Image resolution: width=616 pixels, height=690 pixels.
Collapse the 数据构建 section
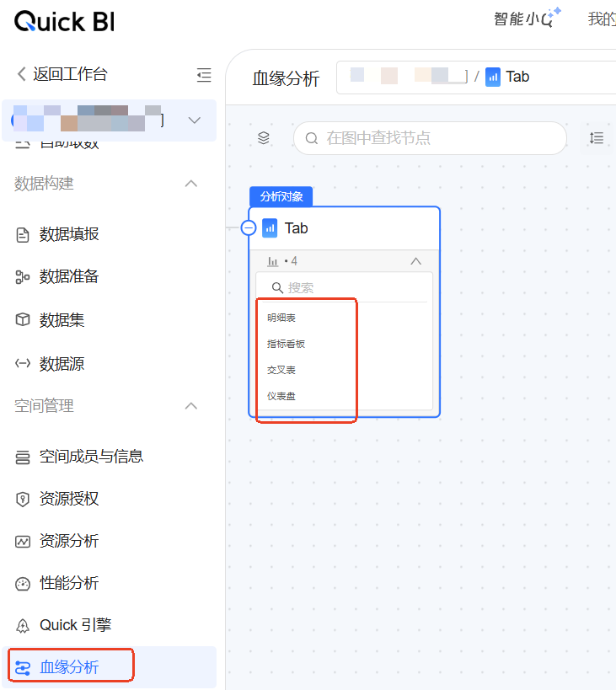[191, 184]
